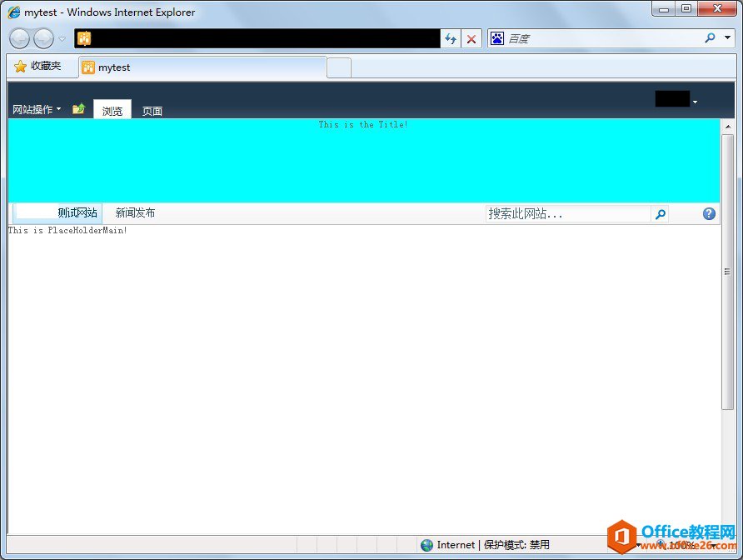This screenshot has width=743, height=560.
Task: Select the mytest browser tab
Action: click(x=202, y=67)
